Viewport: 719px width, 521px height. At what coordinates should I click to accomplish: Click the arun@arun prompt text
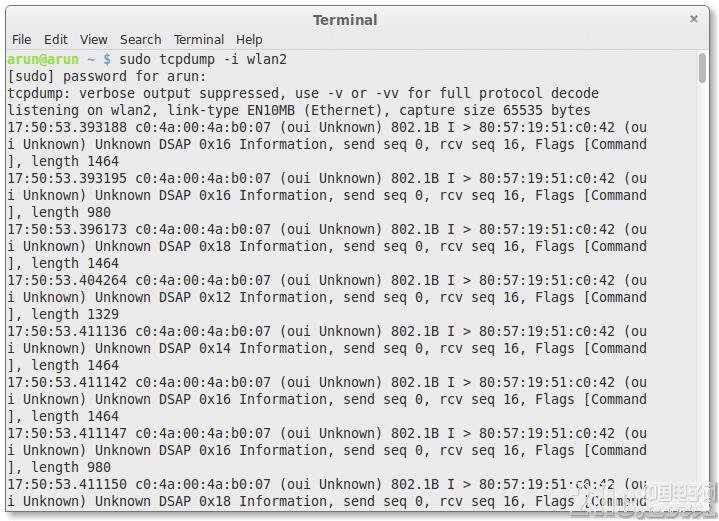[x=43, y=60]
